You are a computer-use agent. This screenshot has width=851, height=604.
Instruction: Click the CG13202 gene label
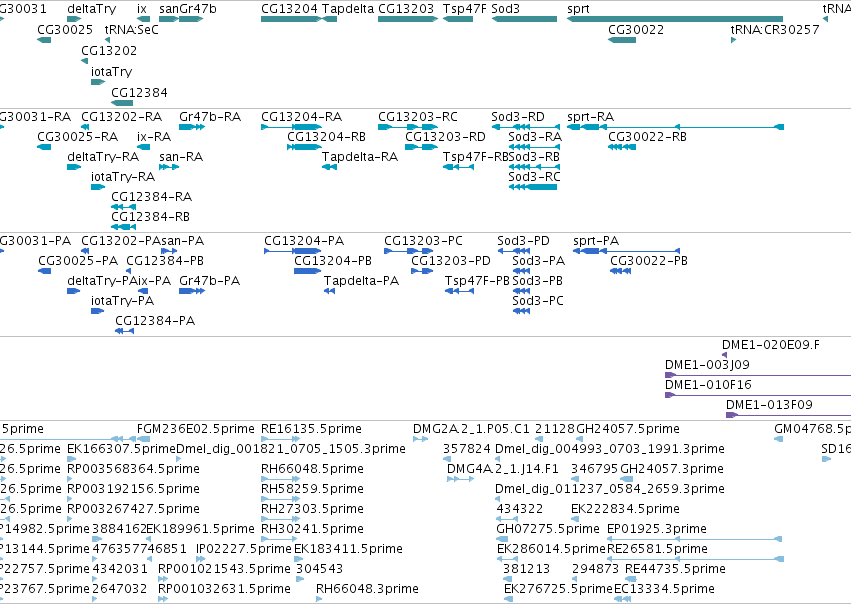coord(109,50)
